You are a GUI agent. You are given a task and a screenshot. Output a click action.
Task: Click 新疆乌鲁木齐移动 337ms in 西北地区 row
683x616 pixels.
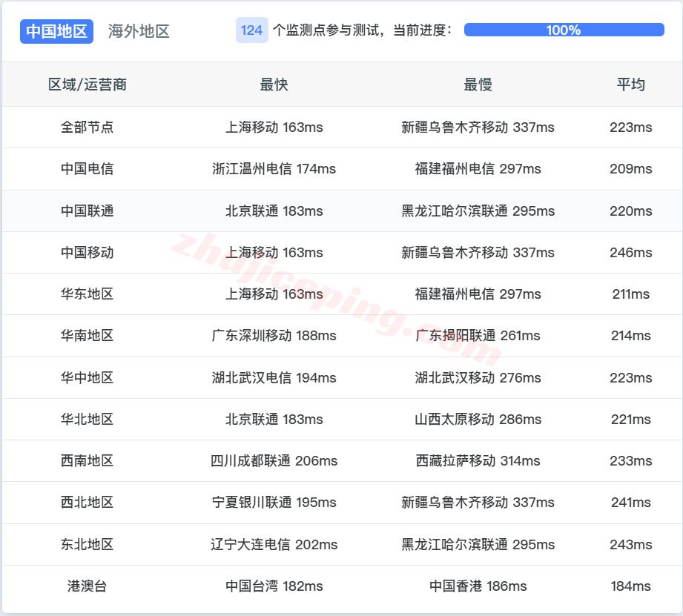[x=478, y=502]
